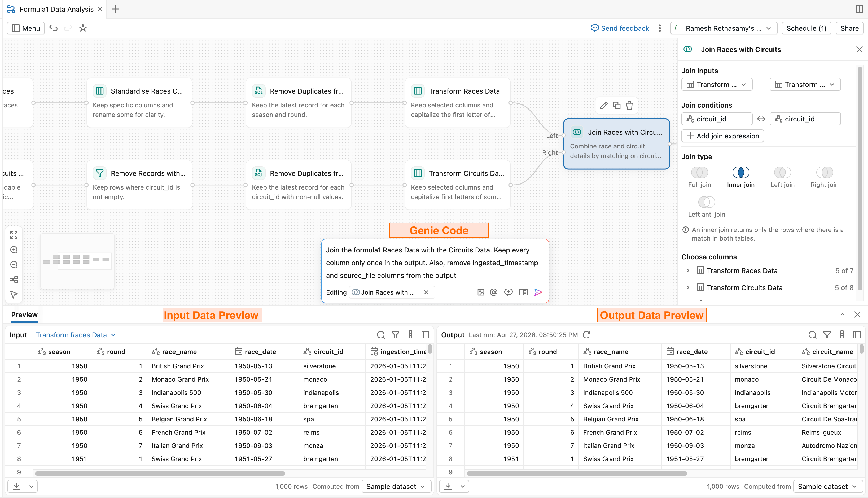Click the send arrow in Genie prompt

(x=538, y=292)
